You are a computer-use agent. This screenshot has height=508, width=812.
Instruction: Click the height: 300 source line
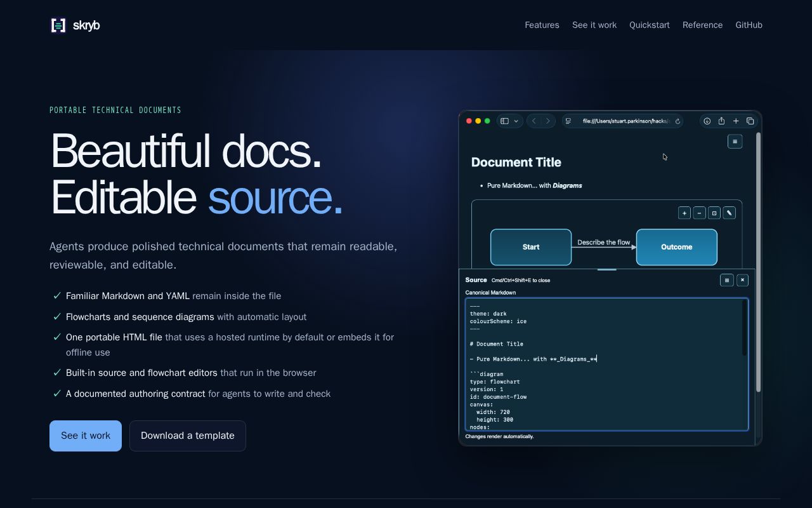pos(495,420)
